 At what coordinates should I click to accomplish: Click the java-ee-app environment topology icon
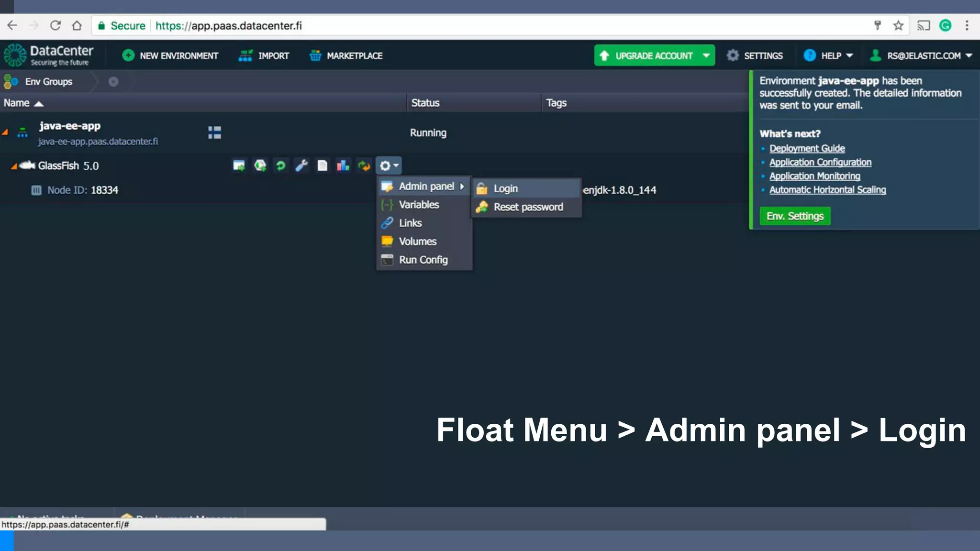tap(22, 132)
